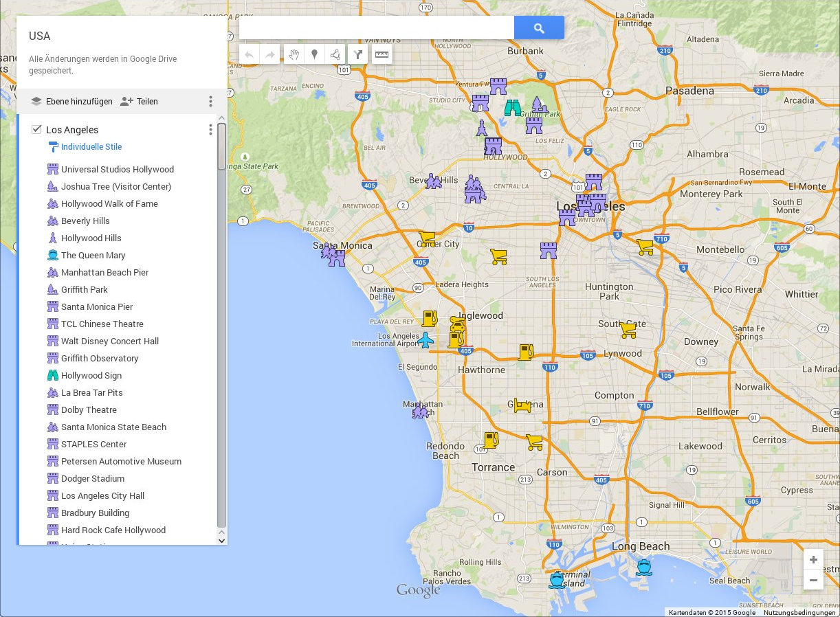Click the teal binoculars marker on map
Viewport: 840px width, 617px height.
513,108
